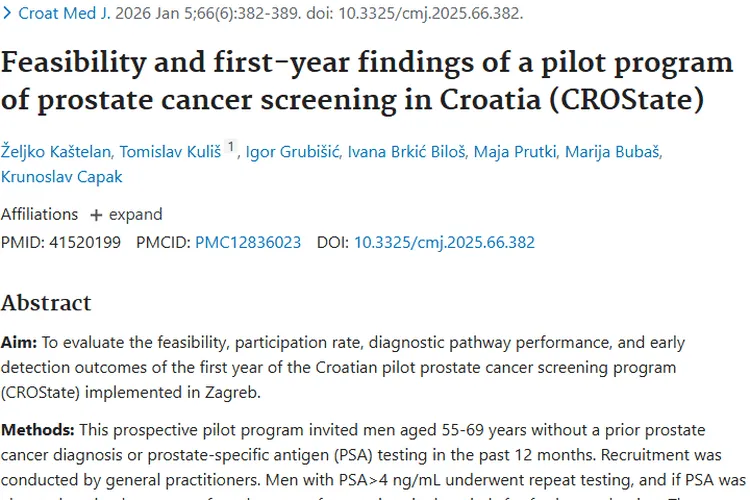The image size is (750, 500).
Task: Click the Affiliations label
Action: pos(39,214)
